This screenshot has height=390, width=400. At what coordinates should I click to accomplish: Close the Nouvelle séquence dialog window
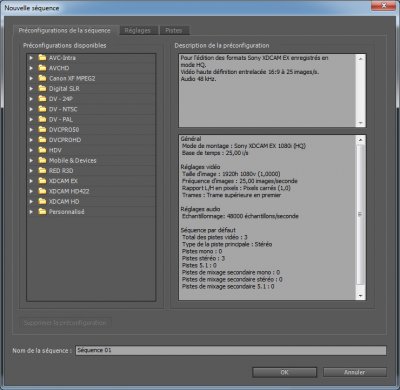click(x=383, y=6)
